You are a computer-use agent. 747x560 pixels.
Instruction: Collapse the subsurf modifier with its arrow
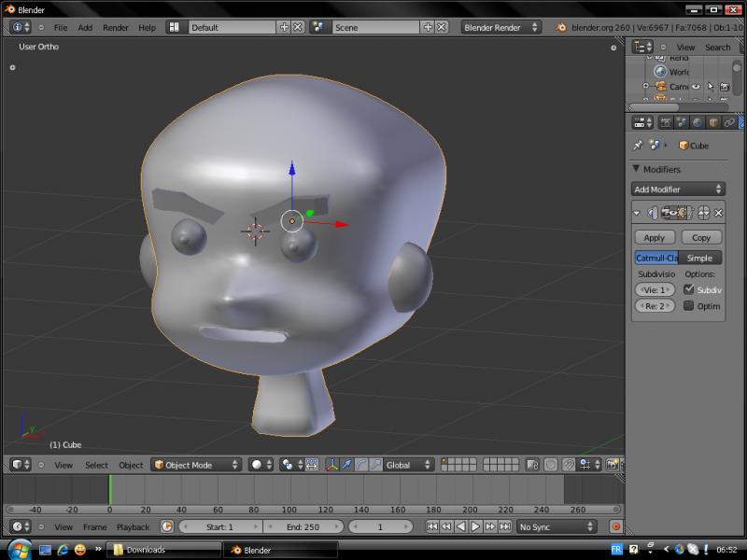coord(637,214)
